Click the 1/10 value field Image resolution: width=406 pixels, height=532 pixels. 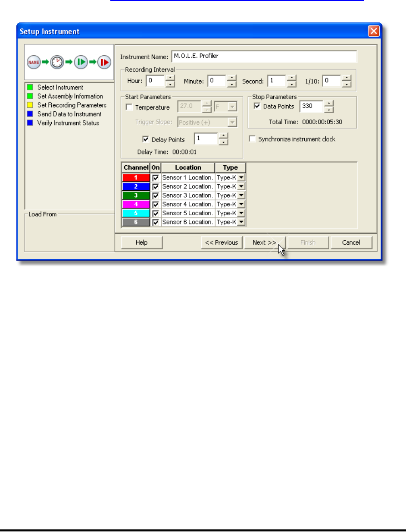pos(332,81)
